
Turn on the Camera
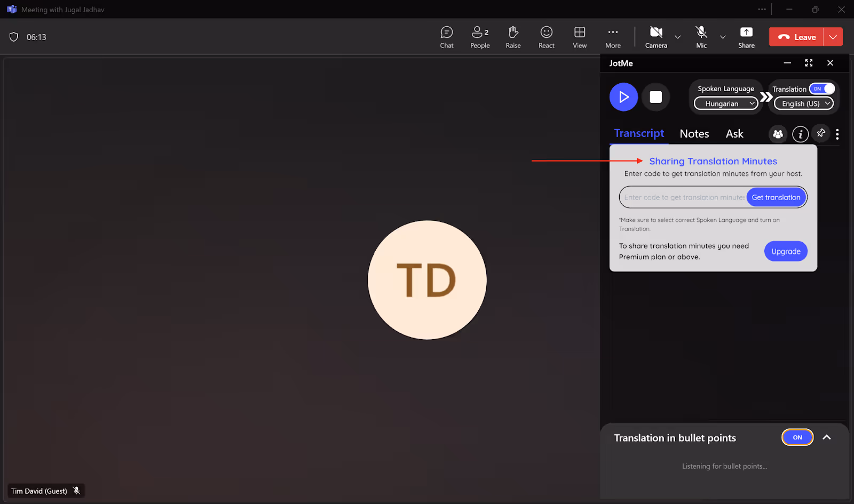656,37
